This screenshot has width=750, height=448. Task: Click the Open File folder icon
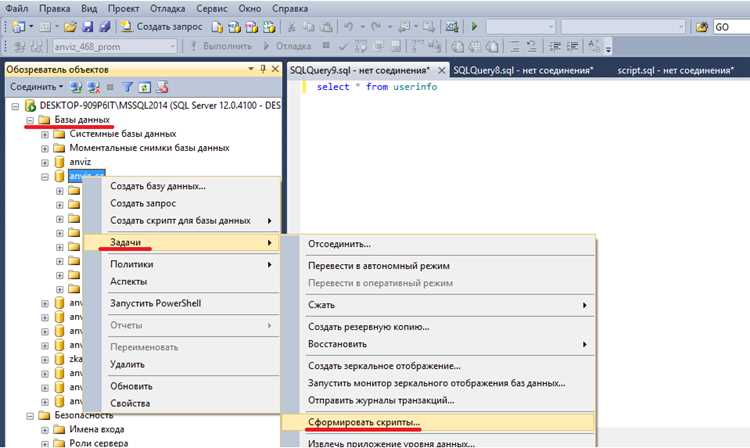tap(70, 27)
